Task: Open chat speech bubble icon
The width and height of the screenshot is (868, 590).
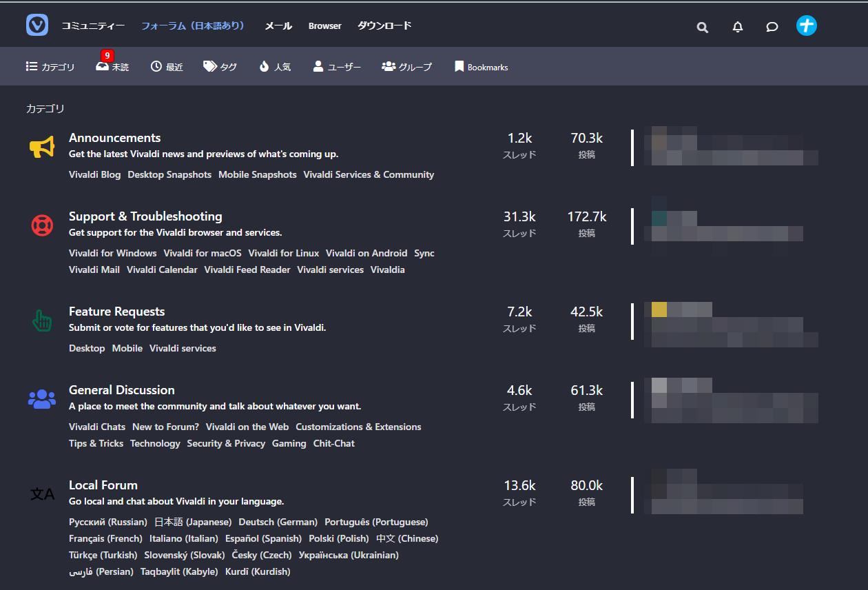Action: (x=772, y=27)
